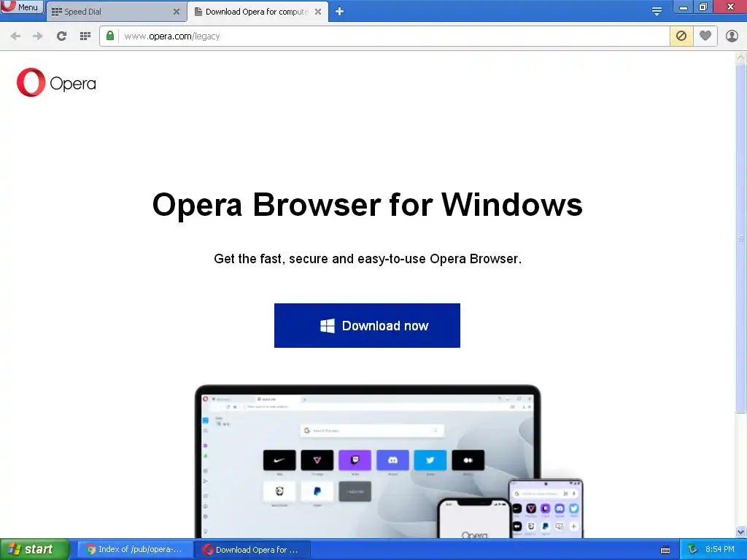Click the Opera Browser for Windows heading
747x560 pixels.
coord(368,205)
